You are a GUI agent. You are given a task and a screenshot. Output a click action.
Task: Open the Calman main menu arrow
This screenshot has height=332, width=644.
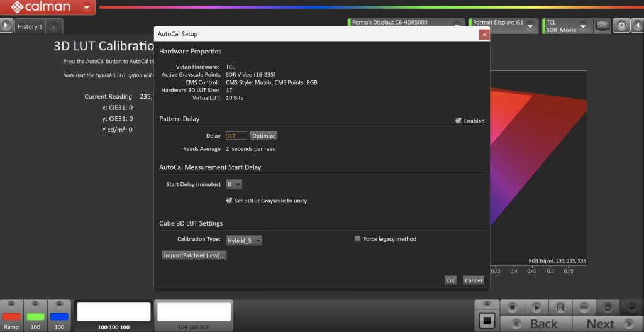pos(87,8)
